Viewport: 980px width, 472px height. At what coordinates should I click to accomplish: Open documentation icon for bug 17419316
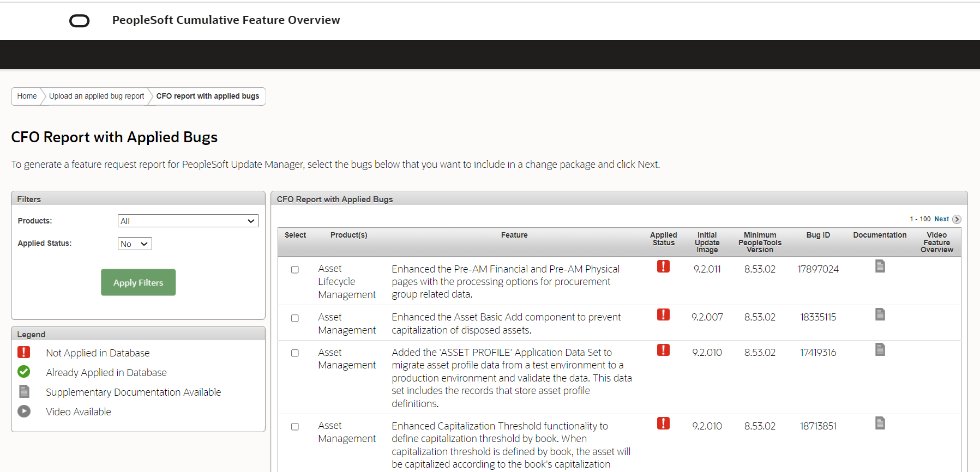tap(880, 349)
